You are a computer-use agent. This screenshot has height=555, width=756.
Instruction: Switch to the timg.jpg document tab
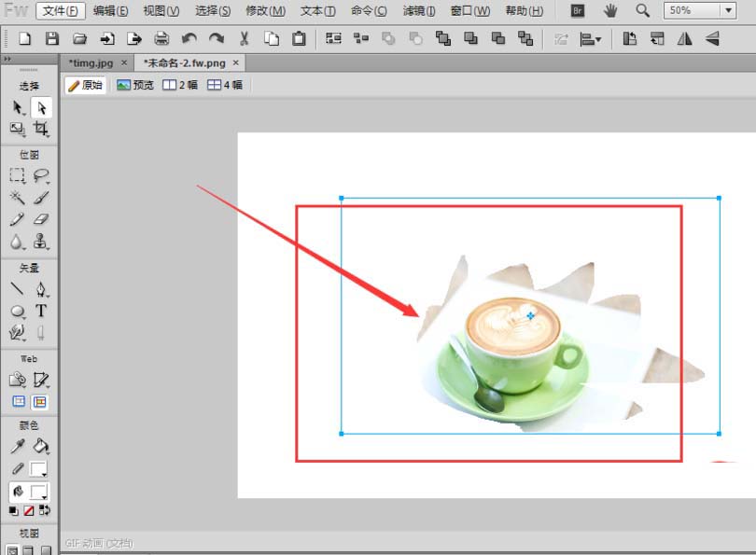(x=91, y=62)
